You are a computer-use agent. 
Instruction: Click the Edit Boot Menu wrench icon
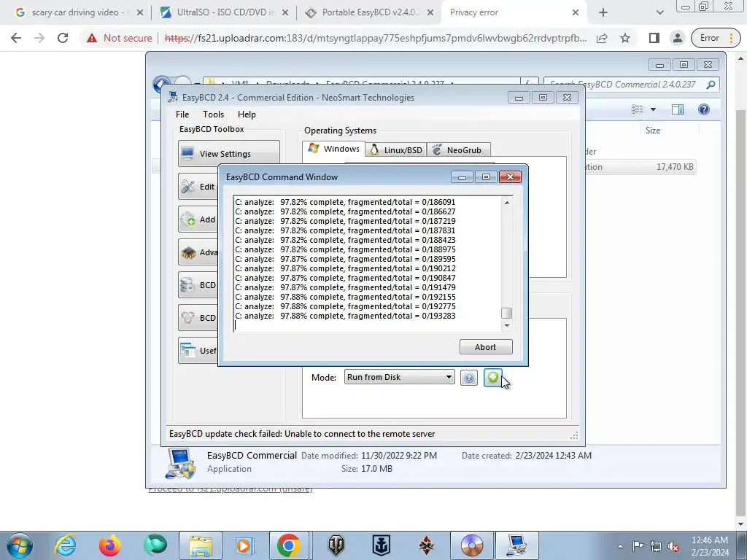[x=188, y=187]
